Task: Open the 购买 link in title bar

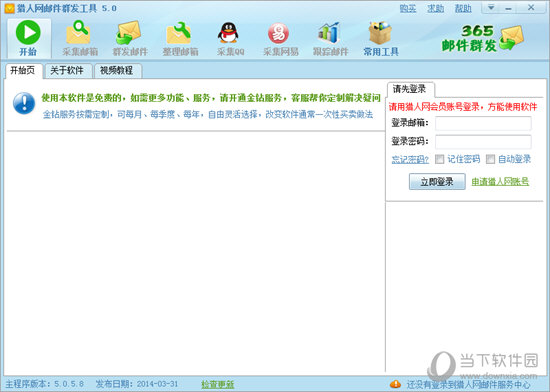Action: [408, 8]
